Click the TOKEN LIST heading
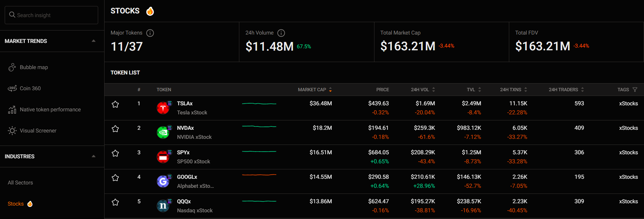 pos(125,73)
